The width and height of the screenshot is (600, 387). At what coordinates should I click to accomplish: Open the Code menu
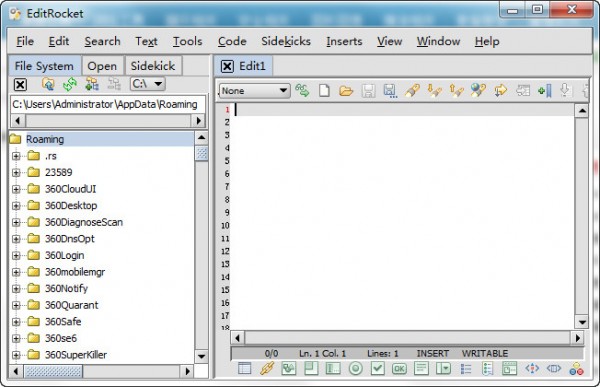coord(232,41)
